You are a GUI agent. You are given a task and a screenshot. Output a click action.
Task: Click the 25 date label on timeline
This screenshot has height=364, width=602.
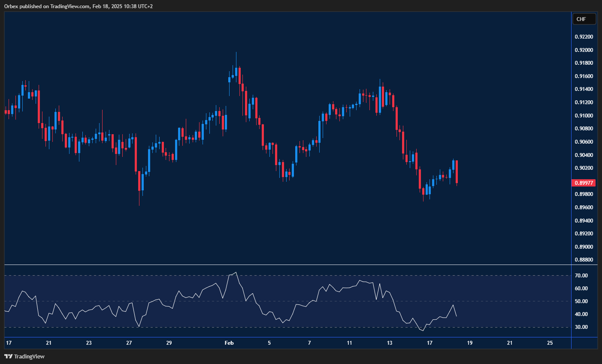tap(550, 343)
